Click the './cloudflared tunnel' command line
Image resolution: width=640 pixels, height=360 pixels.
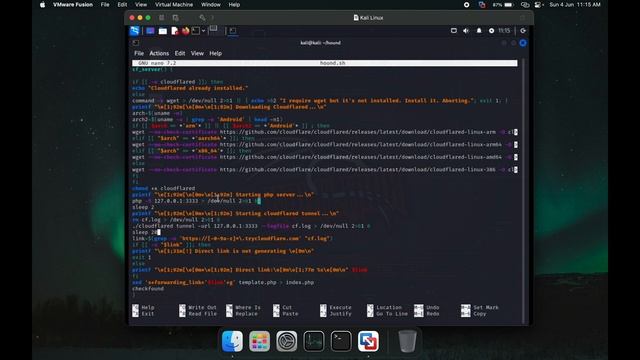pyautogui.click(x=251, y=226)
